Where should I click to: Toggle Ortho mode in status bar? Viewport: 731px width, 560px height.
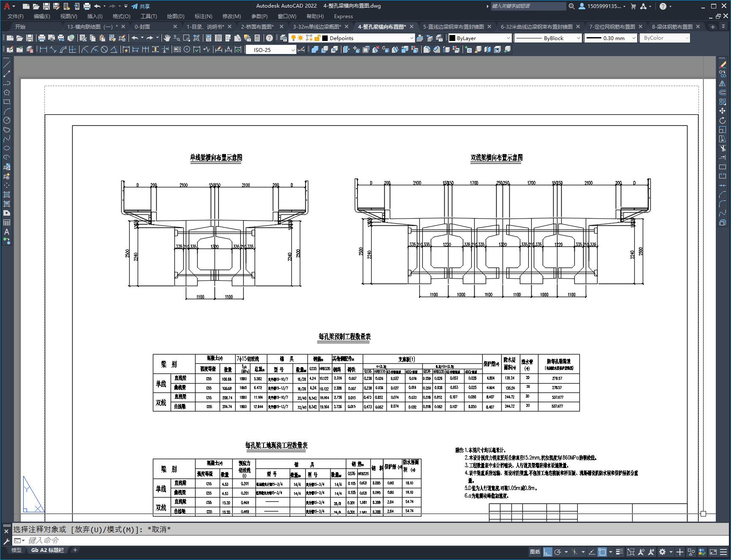pyautogui.click(x=547, y=552)
